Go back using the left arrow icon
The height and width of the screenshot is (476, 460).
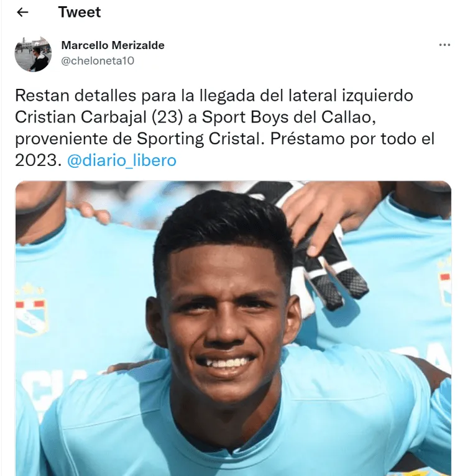(22, 12)
